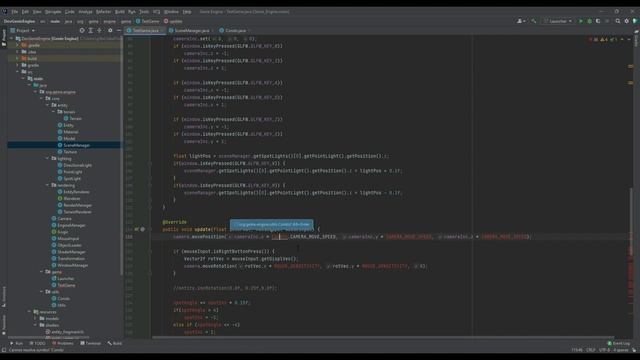The width and height of the screenshot is (640, 360).
Task: Collapse the entity package arrow
Action: click(47, 105)
